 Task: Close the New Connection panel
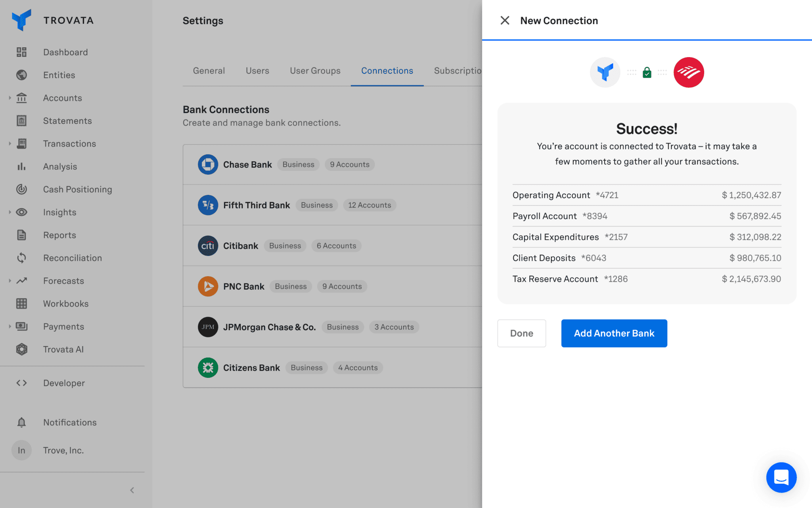click(505, 21)
